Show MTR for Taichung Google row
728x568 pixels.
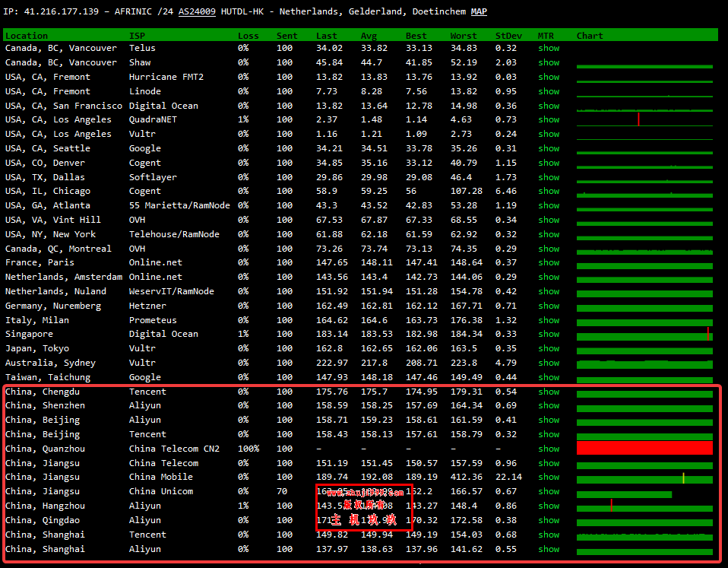click(x=549, y=377)
